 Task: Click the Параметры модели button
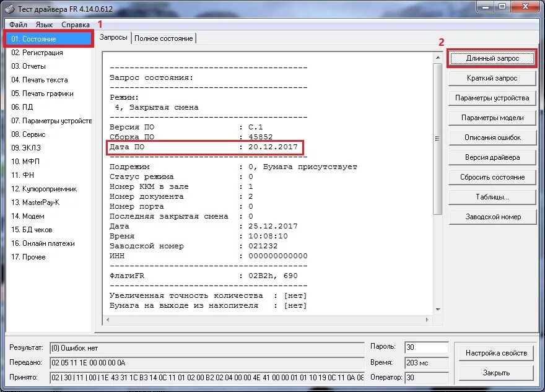pos(492,118)
